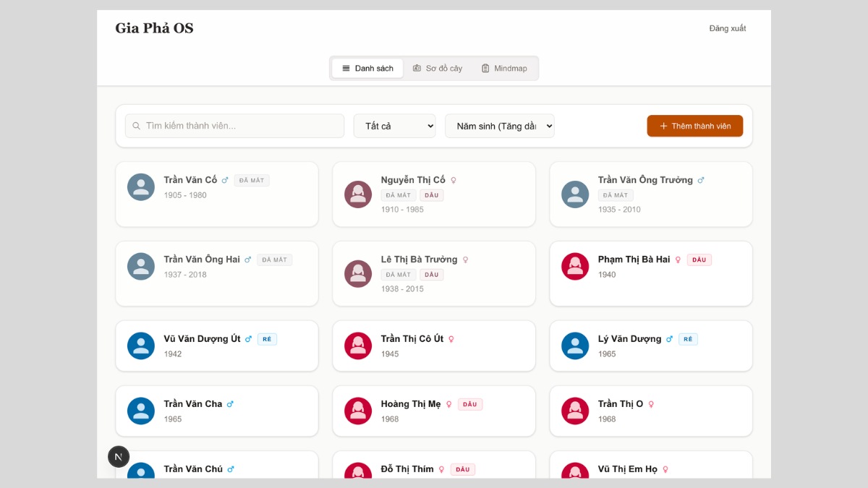Click the search magnifier icon
Image resolution: width=868 pixels, height=488 pixels.
pyautogui.click(x=136, y=126)
